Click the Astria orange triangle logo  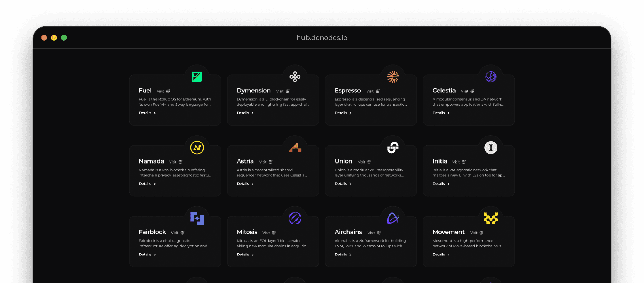pos(295,148)
